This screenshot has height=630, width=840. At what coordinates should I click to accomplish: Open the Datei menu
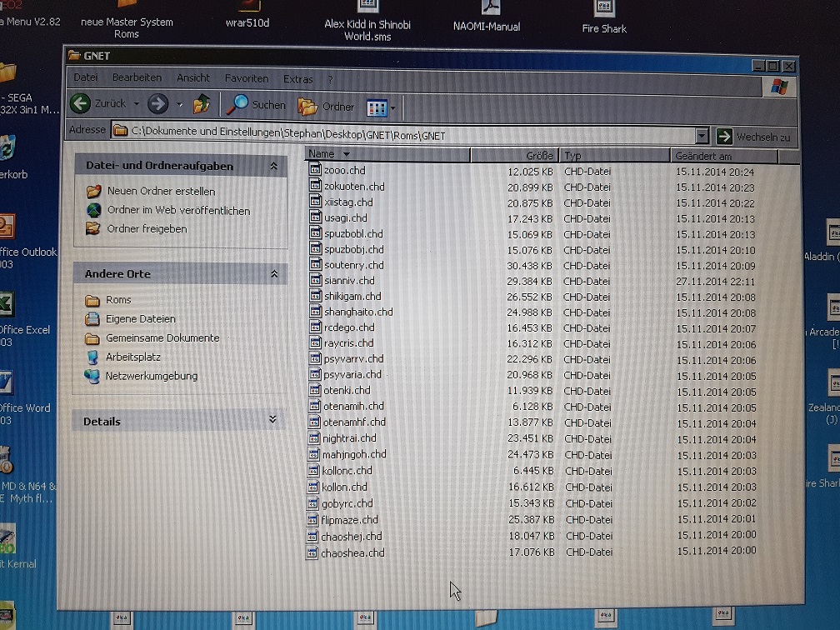[x=86, y=77]
